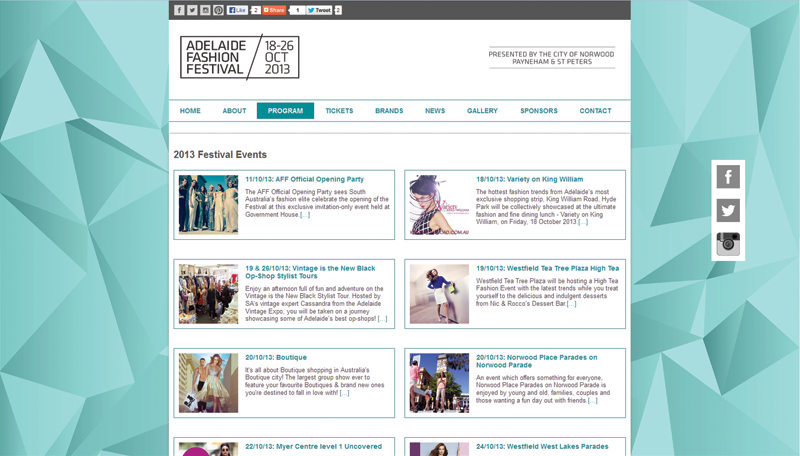Open the About menu item
Image resolution: width=800 pixels, height=456 pixels.
pyautogui.click(x=234, y=111)
